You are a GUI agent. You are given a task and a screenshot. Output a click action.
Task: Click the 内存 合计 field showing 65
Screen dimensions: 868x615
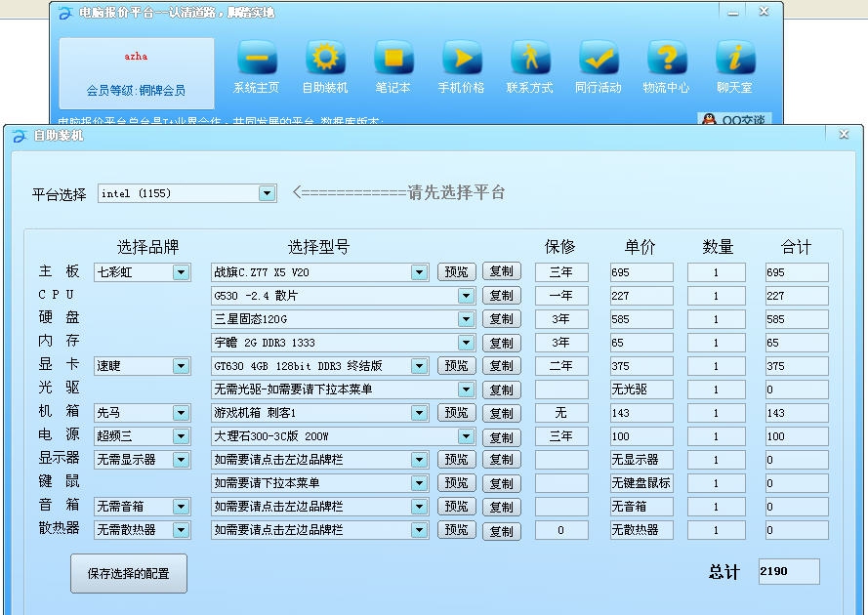coord(797,343)
